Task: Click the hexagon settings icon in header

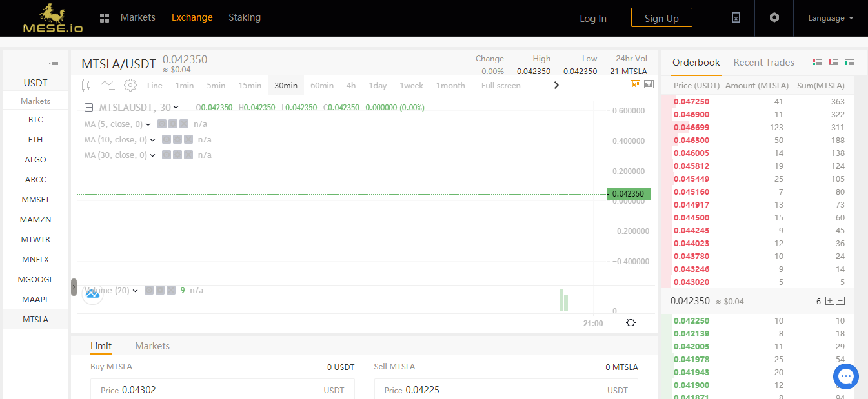Action: pos(774,18)
